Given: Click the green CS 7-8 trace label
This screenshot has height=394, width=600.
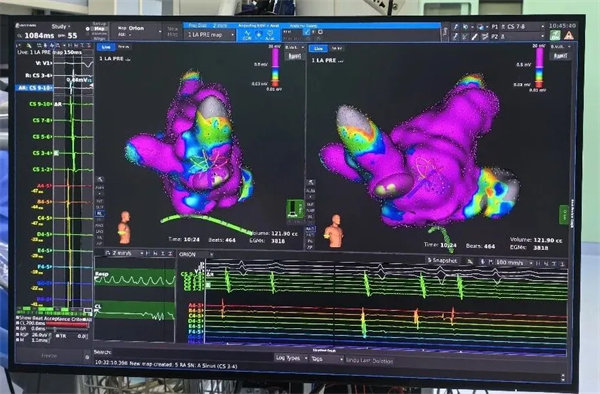Looking at the screenshot, I should pos(42,120).
